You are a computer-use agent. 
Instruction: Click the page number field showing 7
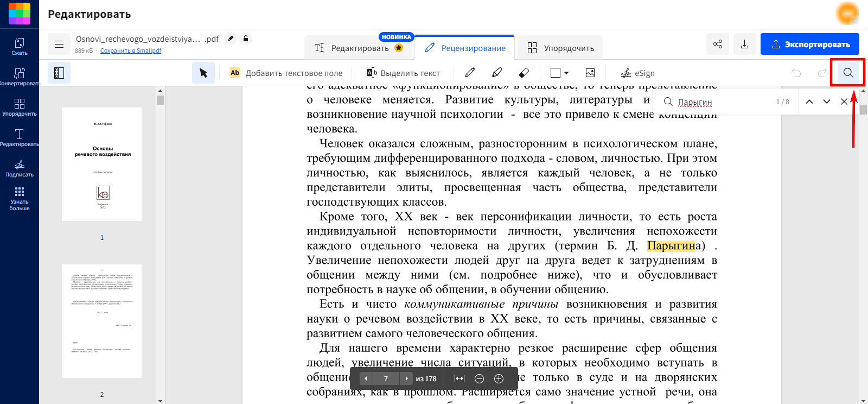click(386, 378)
